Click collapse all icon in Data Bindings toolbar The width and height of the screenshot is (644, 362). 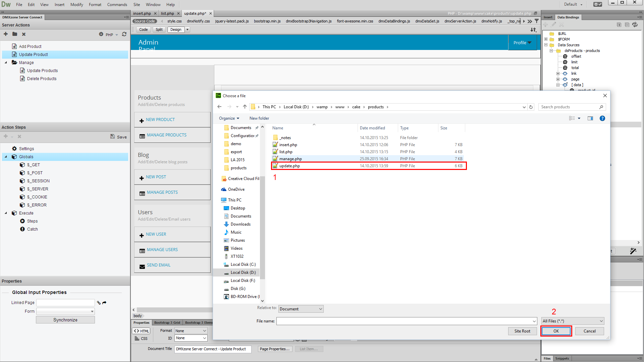627,25
